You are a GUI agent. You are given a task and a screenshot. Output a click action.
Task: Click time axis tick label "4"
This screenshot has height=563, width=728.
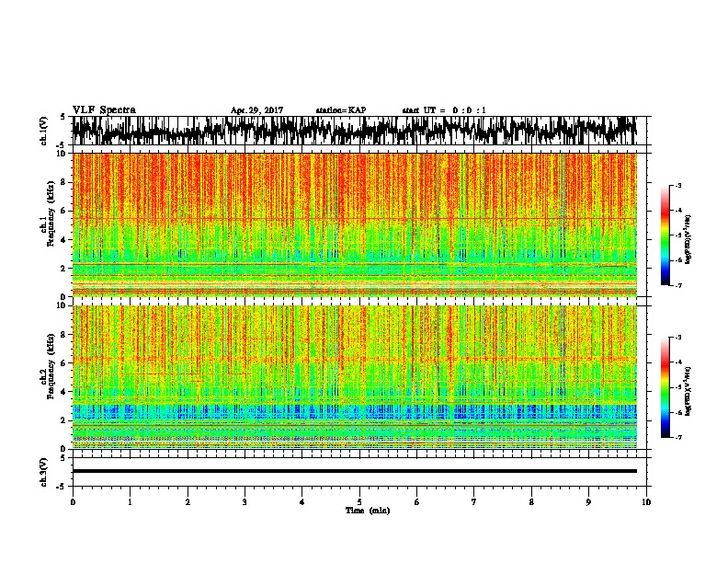[302, 502]
